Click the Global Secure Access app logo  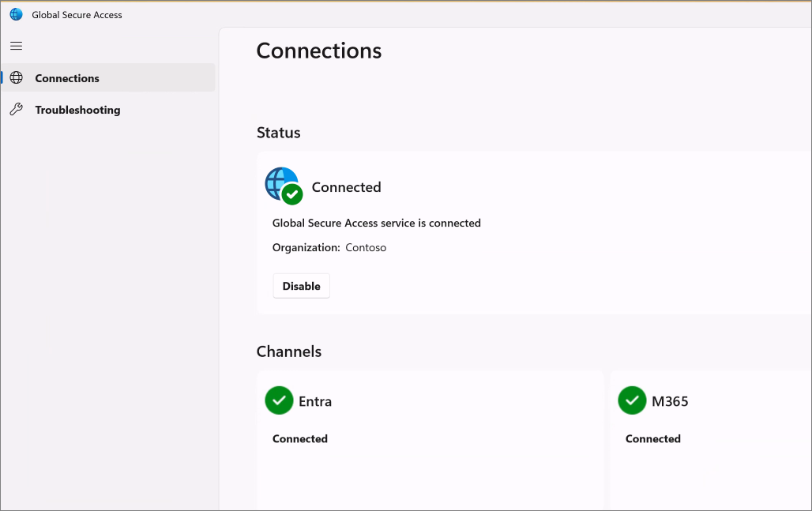[16, 14]
